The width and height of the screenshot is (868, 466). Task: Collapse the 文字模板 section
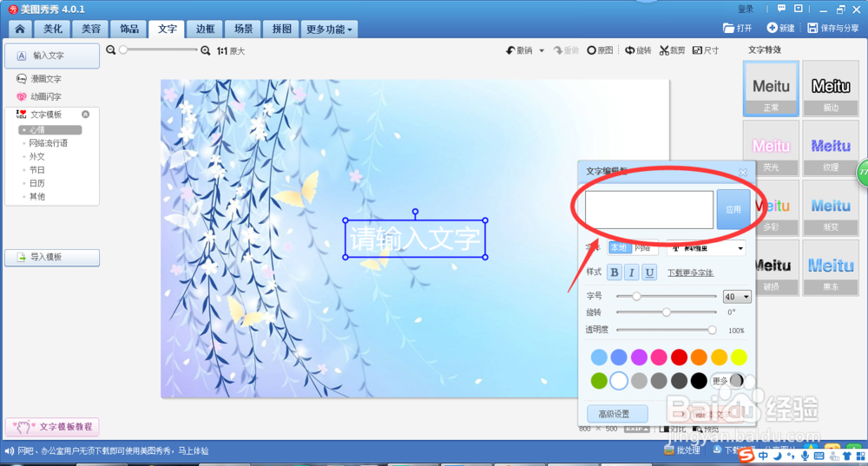pos(85,115)
